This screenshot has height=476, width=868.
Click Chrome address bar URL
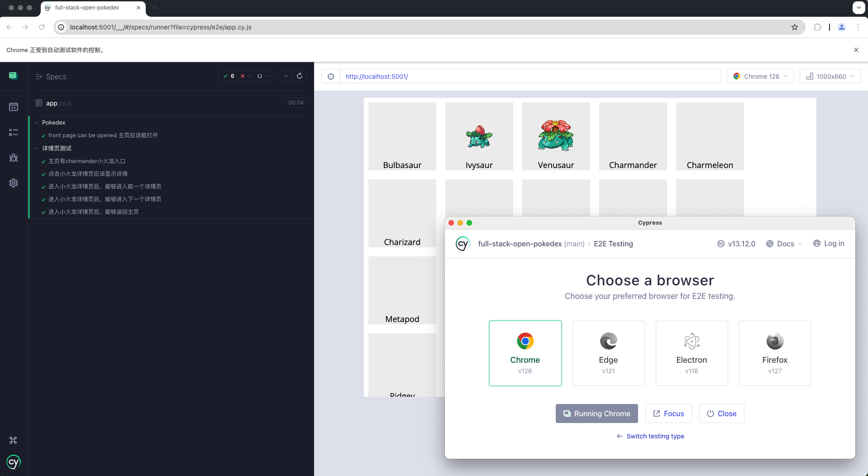click(161, 27)
